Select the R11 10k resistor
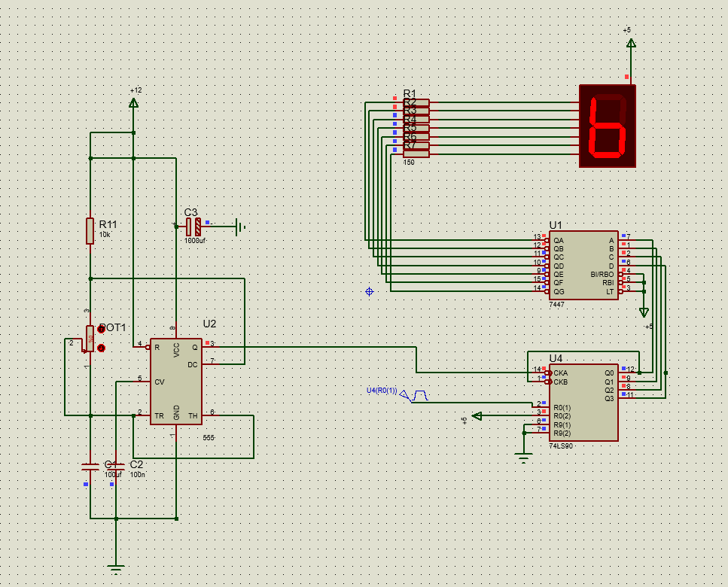This screenshot has height=587, width=728. pos(90,230)
